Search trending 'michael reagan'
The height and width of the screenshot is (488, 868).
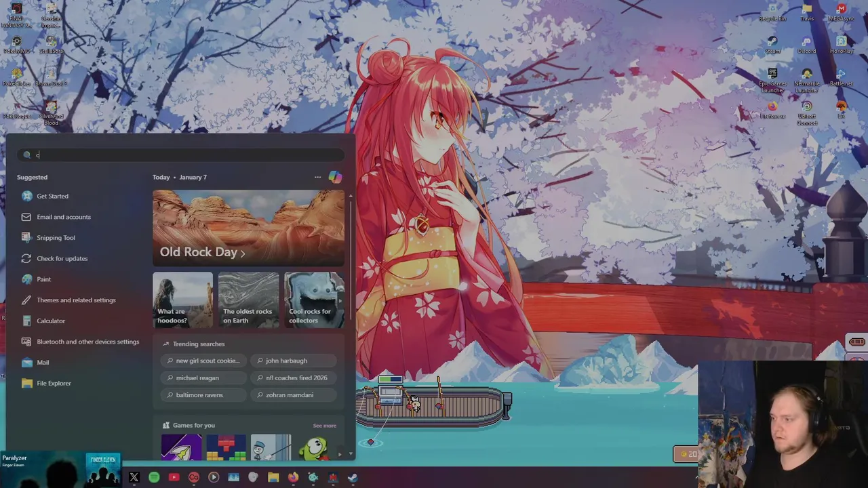point(204,378)
